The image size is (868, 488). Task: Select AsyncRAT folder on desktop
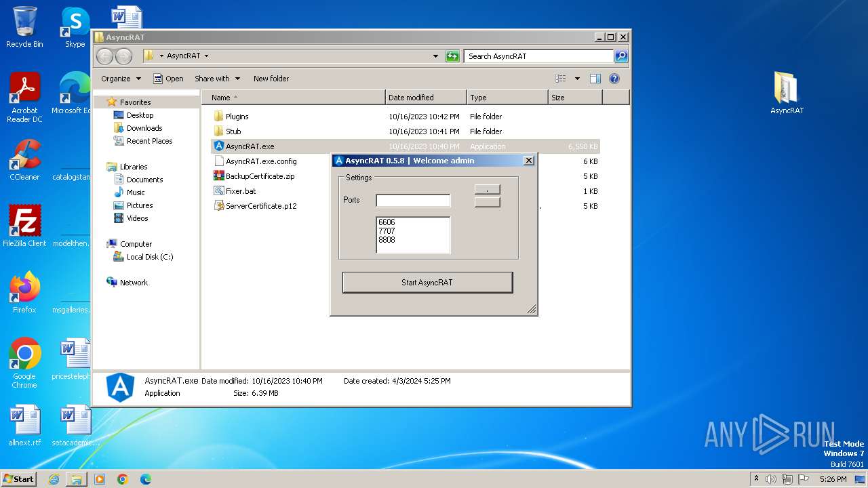[787, 94]
